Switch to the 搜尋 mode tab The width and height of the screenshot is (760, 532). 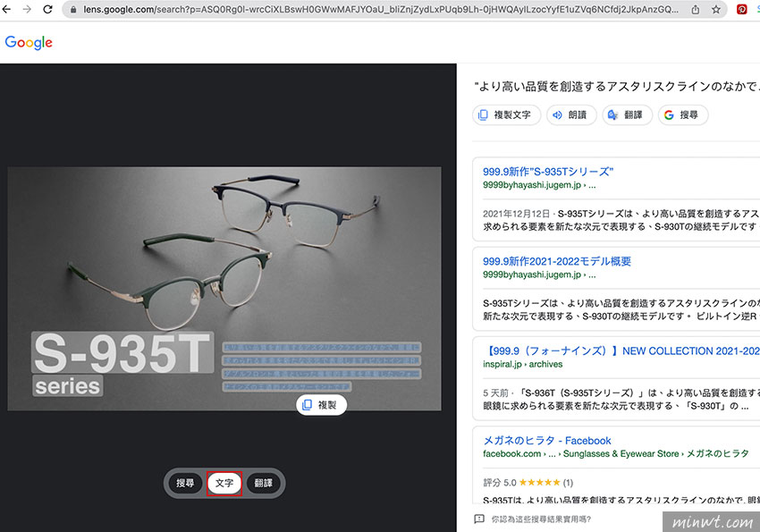(185, 483)
